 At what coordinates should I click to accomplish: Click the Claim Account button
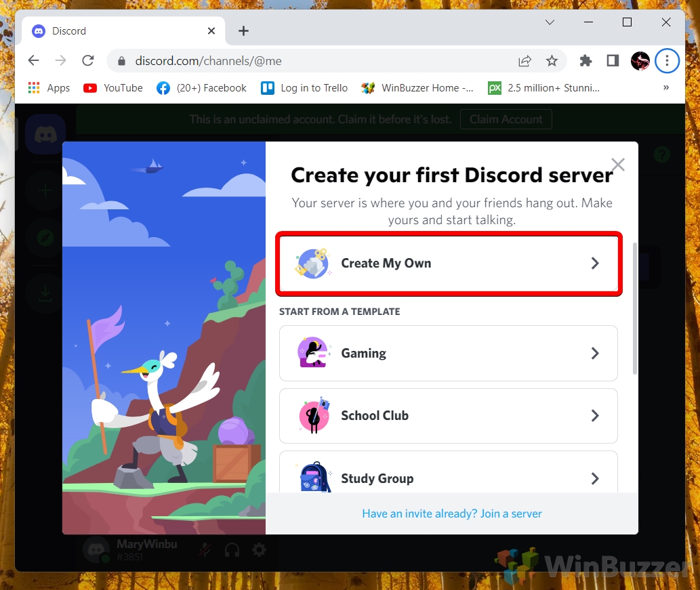(506, 120)
